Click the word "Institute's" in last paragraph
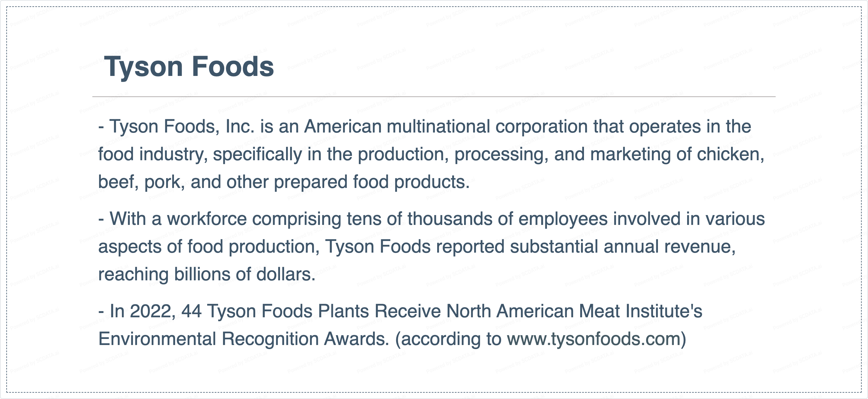The width and height of the screenshot is (868, 399). click(x=664, y=311)
